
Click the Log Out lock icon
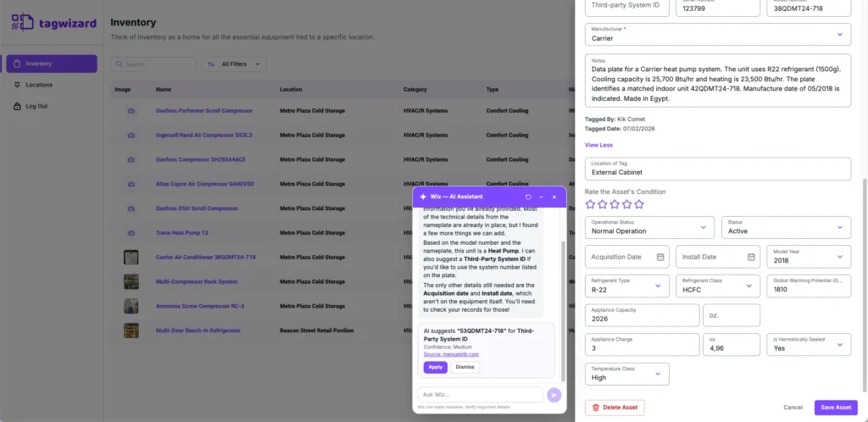click(x=17, y=106)
